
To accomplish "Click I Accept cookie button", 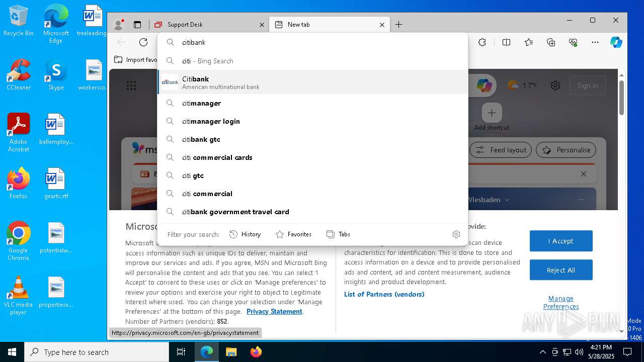I will [561, 241].
